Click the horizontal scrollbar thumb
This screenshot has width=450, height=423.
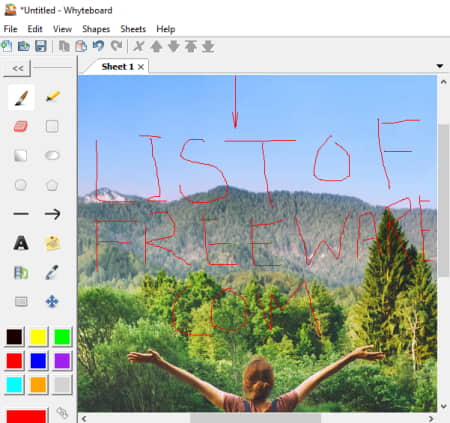255,418
